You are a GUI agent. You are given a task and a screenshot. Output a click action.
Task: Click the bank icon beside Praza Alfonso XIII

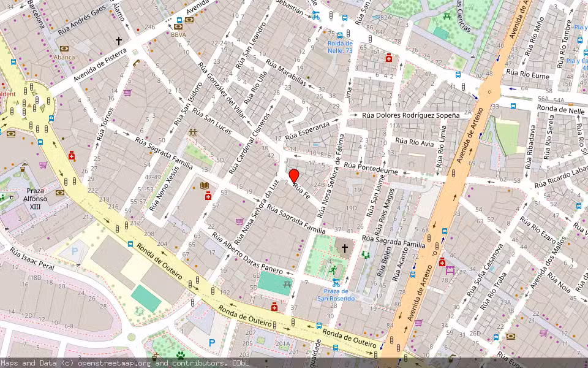[59, 193]
